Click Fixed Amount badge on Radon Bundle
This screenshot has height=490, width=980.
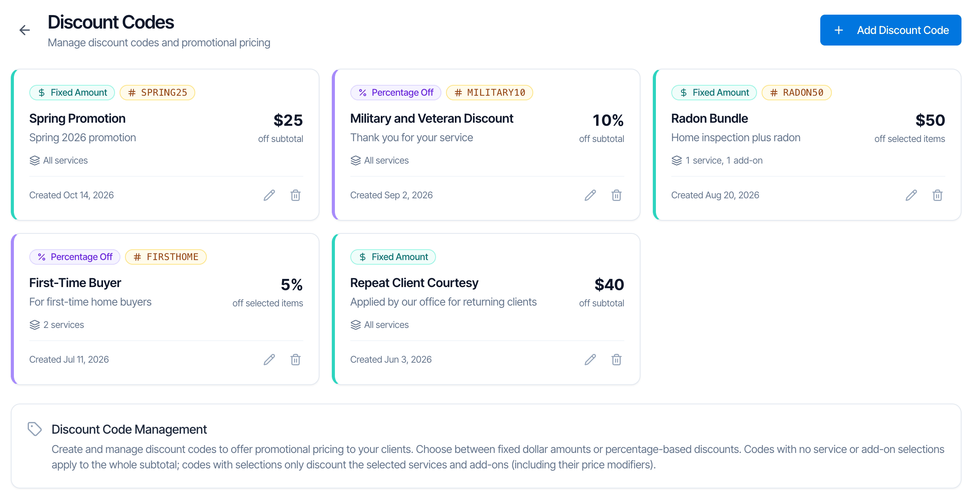(714, 93)
